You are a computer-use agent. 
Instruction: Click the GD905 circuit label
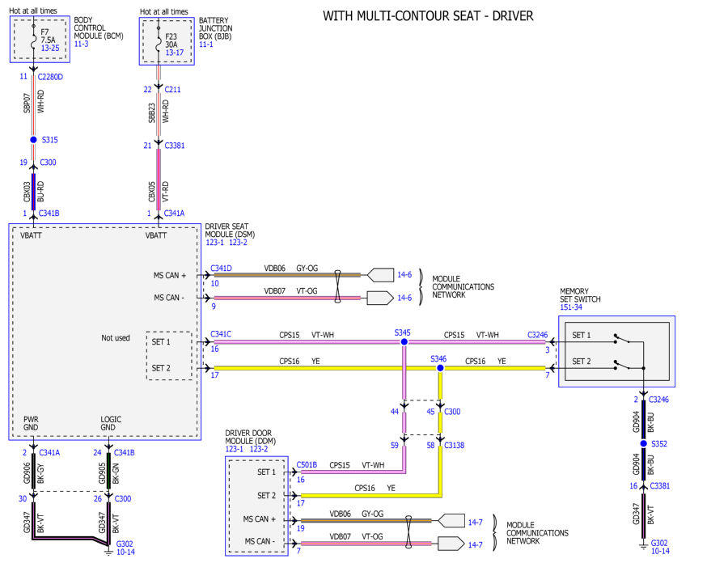[x=102, y=473]
